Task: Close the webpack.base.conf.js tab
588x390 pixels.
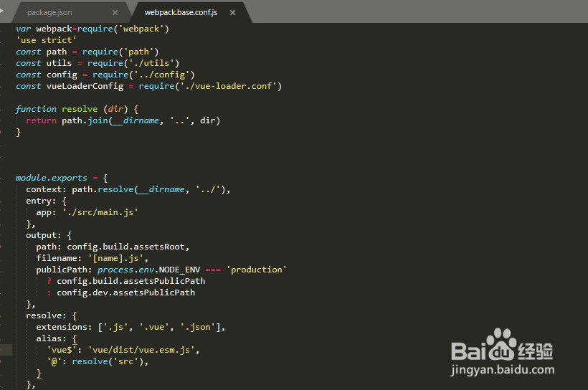Action: tap(232, 13)
